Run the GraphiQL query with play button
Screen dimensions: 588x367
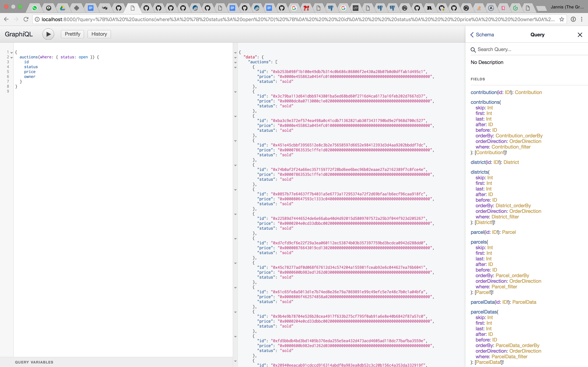coord(48,34)
